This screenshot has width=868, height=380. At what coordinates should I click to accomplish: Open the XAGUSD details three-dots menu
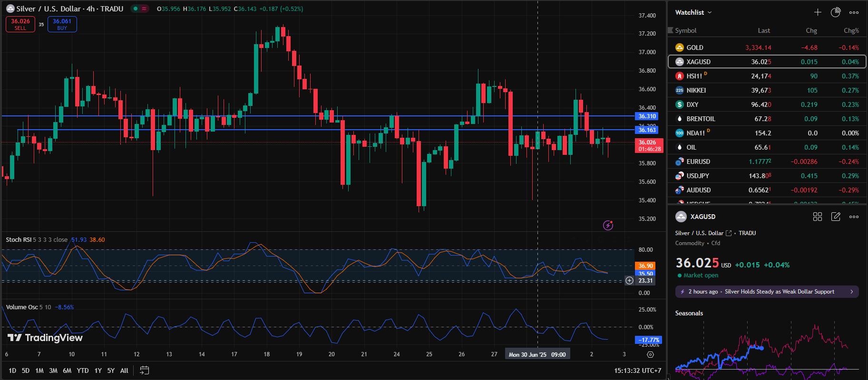tap(854, 217)
